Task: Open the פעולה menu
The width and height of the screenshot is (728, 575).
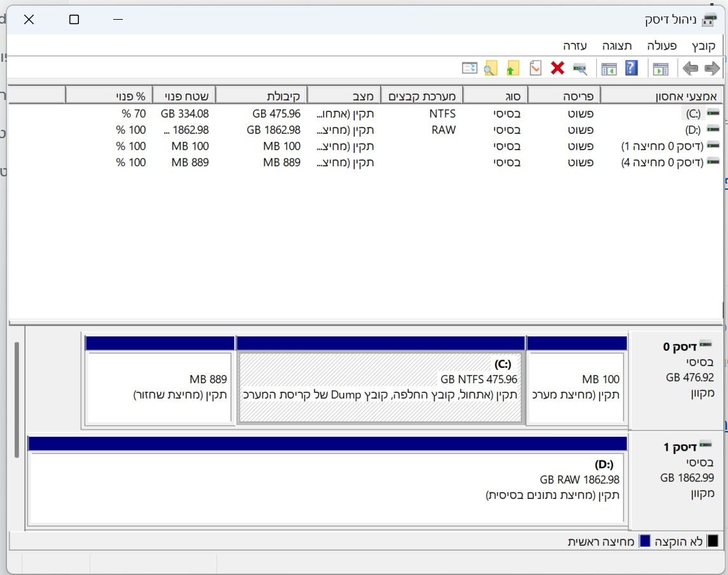Action: (662, 46)
